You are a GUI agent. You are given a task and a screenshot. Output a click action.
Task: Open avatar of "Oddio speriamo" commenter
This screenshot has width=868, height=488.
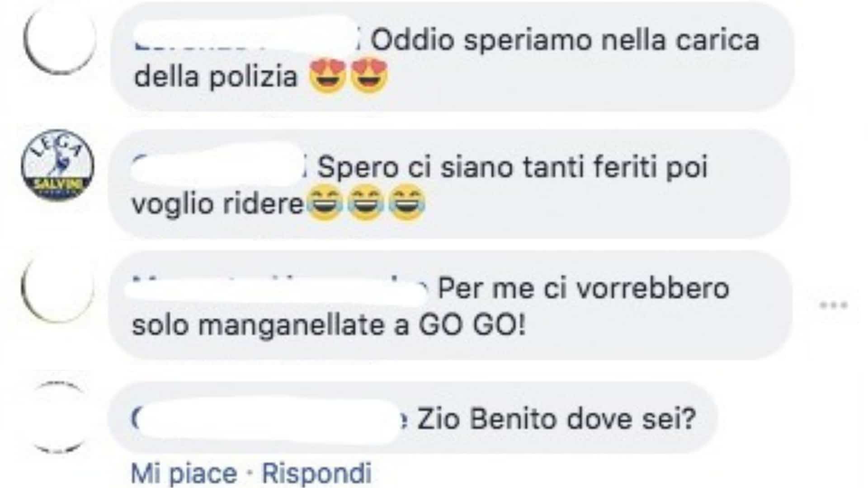(59, 40)
